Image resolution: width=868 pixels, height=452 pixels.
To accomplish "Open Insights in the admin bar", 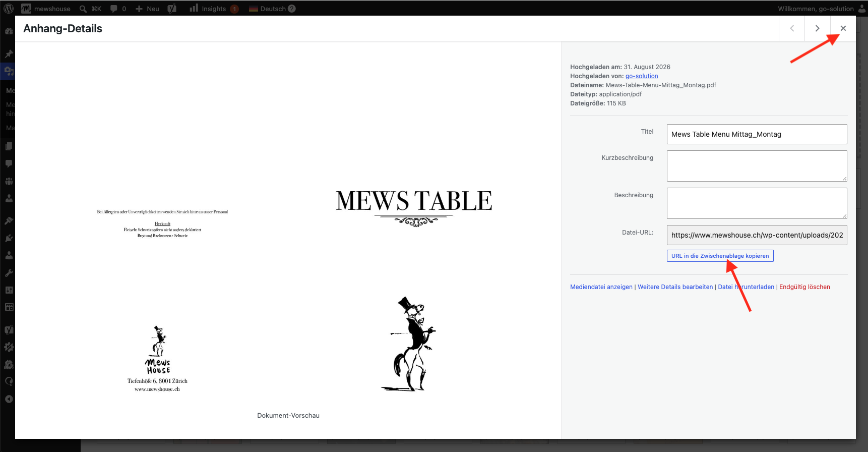I will coord(214,9).
